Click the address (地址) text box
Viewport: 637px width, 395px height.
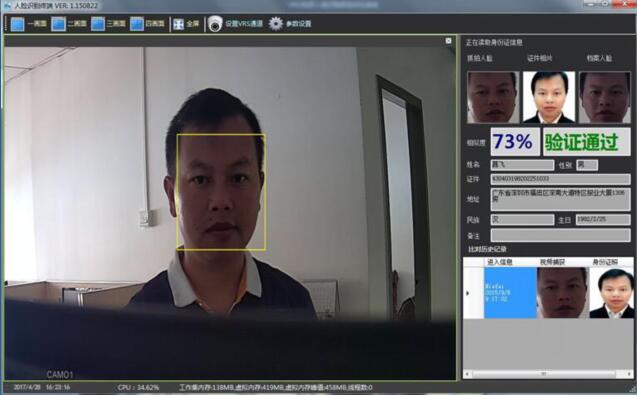click(560, 199)
